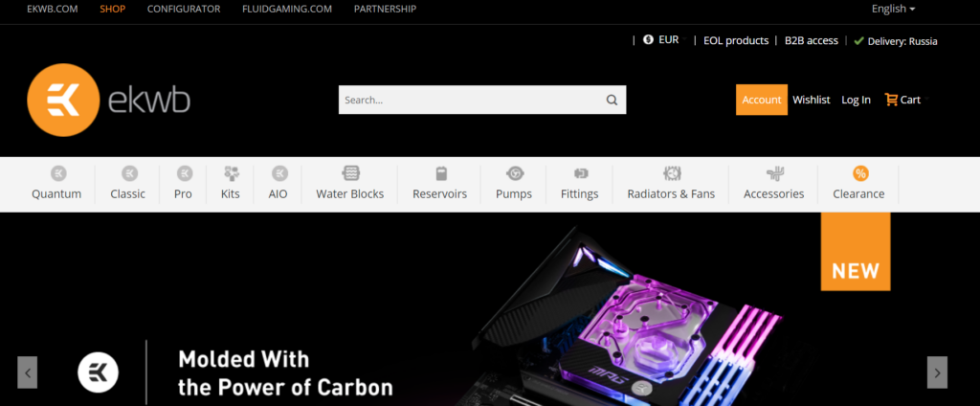
Task: Open the shopping cart icon
Action: pos(891,100)
